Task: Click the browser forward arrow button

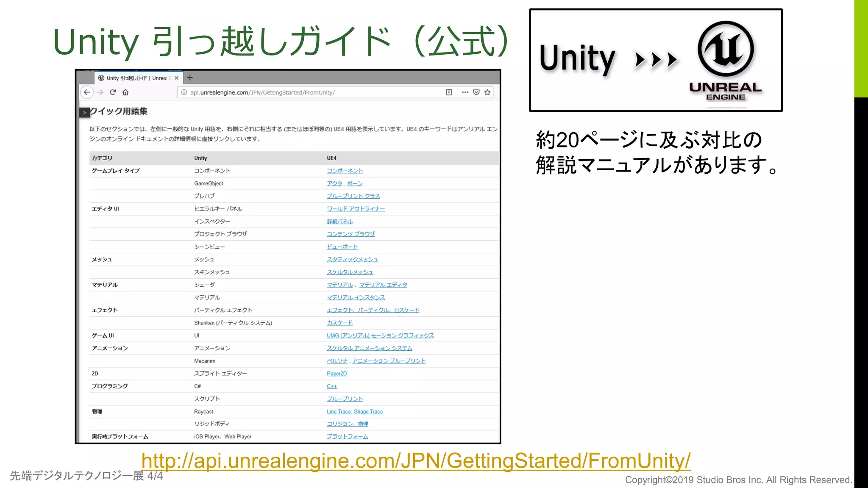Action: [100, 92]
